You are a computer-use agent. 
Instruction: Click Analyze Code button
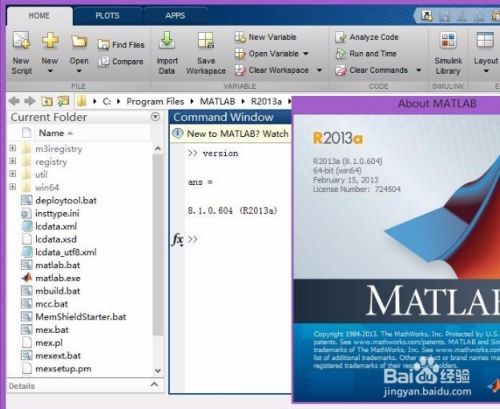click(367, 37)
